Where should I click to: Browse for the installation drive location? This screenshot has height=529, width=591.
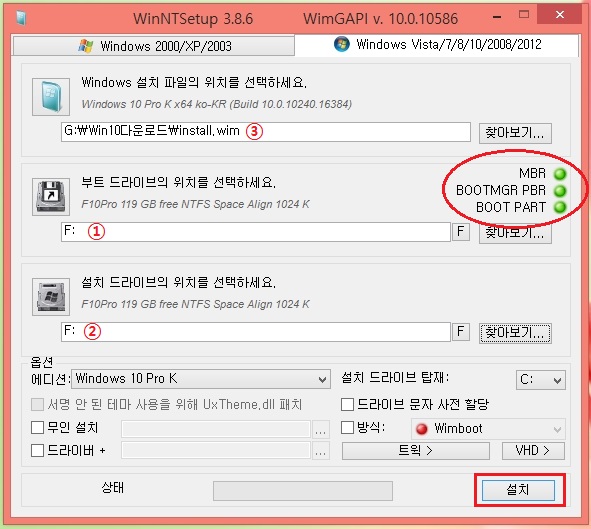coord(515,333)
